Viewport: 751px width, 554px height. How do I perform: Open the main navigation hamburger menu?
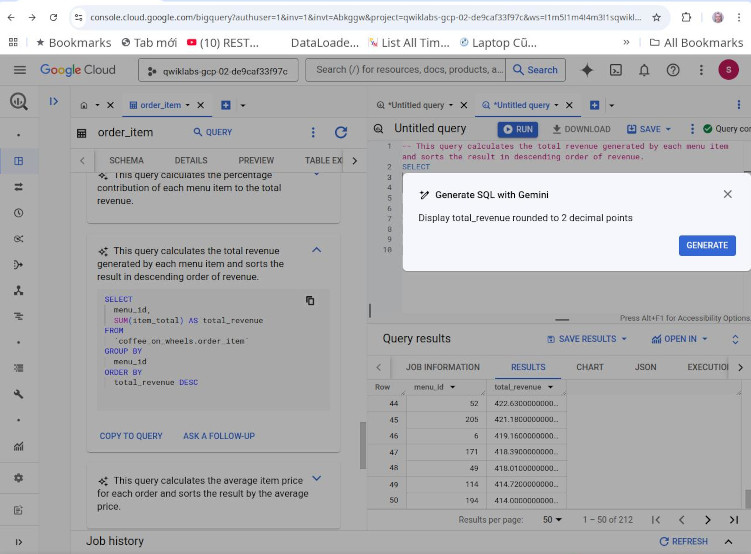point(20,70)
